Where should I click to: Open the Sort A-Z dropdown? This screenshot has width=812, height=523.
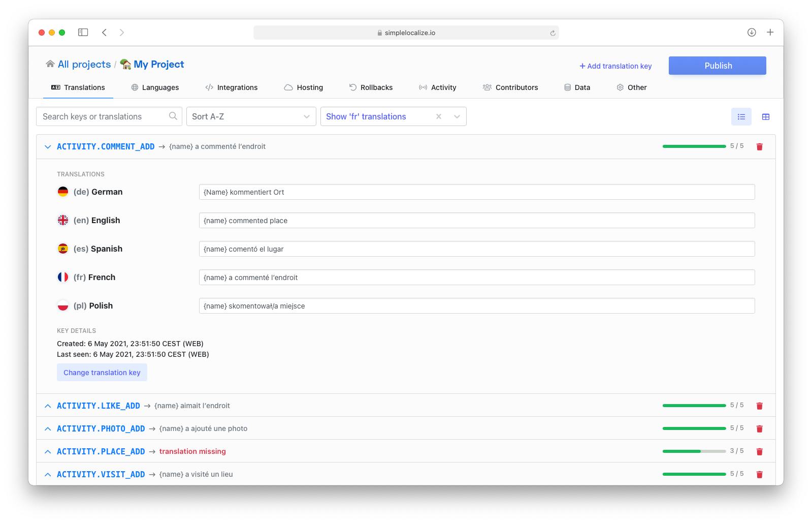[251, 116]
